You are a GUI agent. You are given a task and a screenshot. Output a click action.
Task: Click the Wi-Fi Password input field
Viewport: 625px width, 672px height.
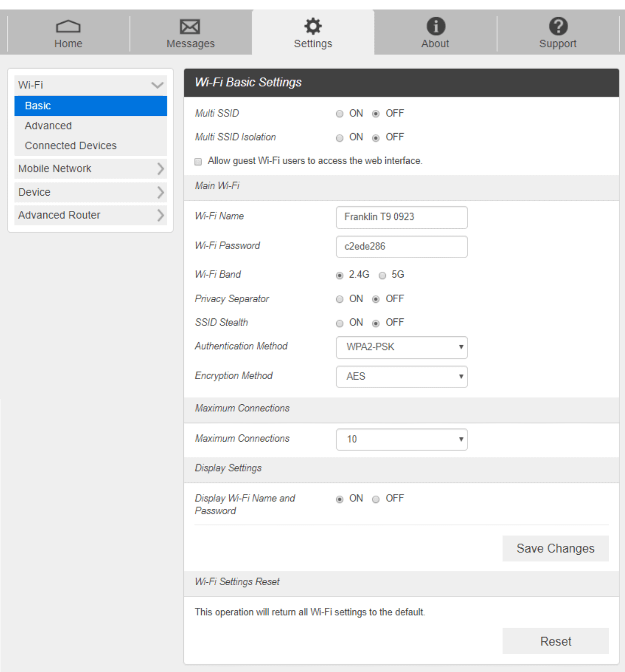[401, 247]
